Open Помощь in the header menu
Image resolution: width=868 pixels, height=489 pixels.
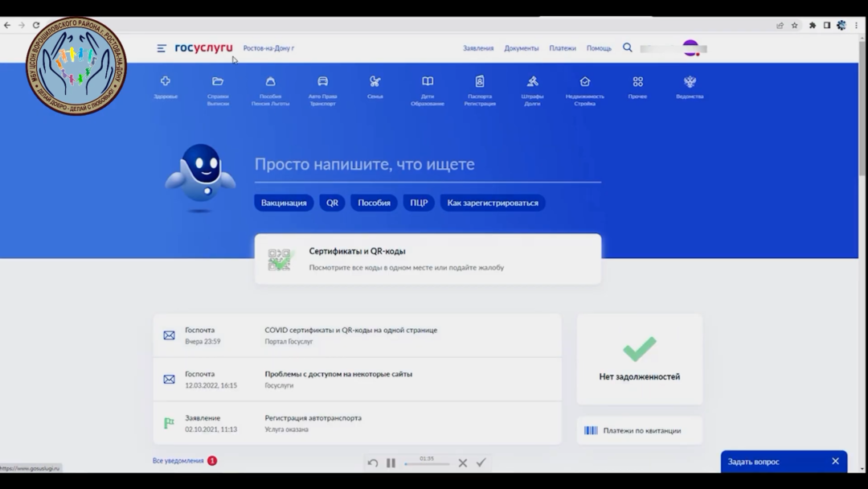599,48
